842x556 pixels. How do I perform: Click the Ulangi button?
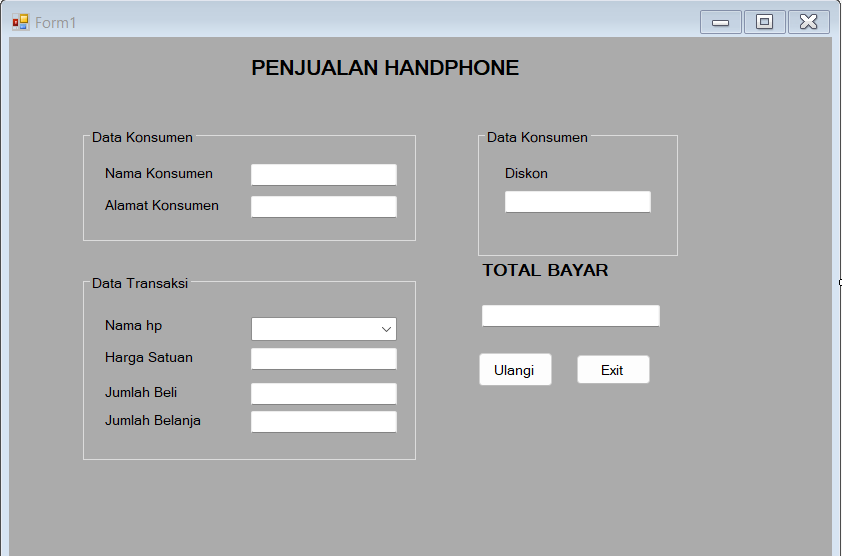(x=514, y=370)
